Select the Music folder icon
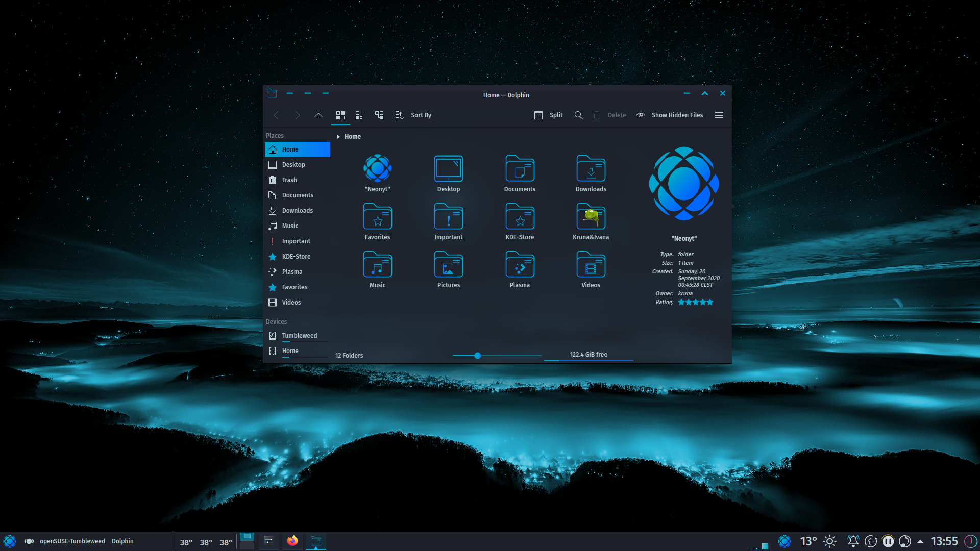980x551 pixels. 378,264
